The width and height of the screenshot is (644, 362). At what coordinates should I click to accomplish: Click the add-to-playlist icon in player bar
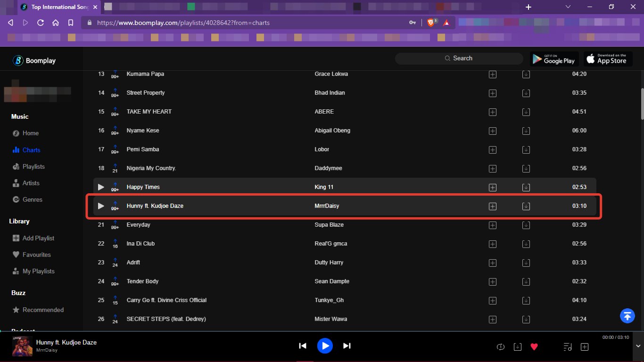point(585,347)
